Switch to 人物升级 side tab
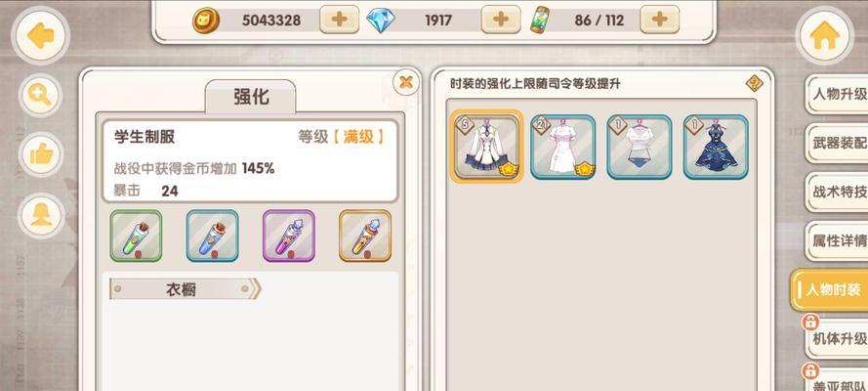 click(x=838, y=94)
